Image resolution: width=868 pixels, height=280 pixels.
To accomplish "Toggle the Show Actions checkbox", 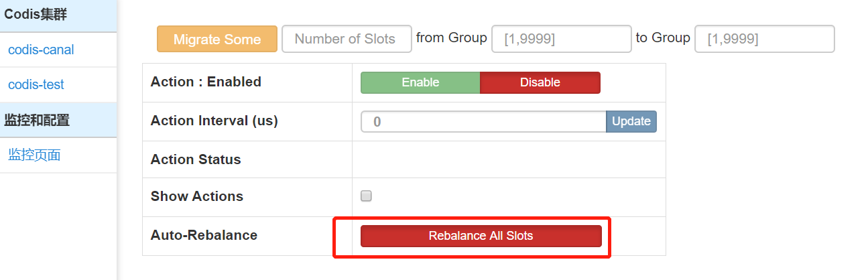I will (366, 196).
